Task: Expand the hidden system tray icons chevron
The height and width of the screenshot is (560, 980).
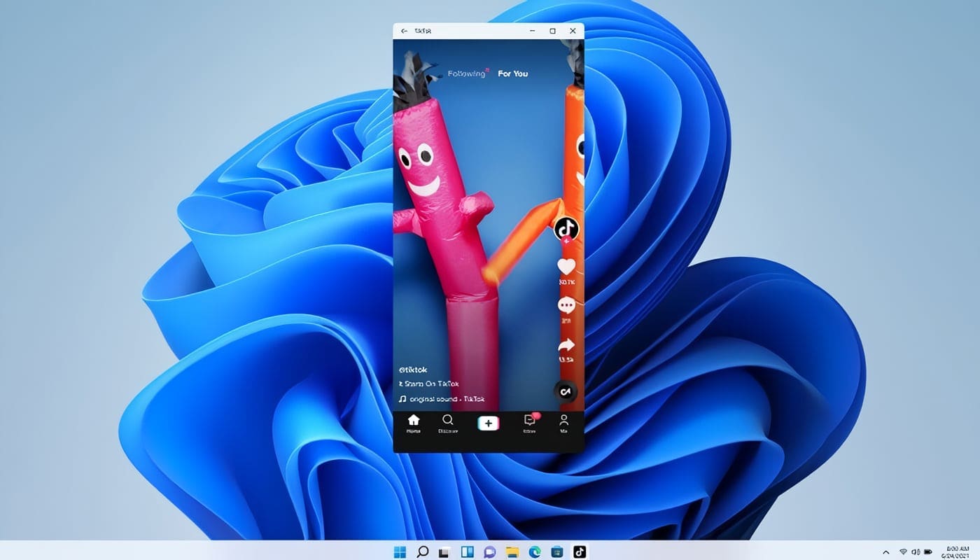Action: tap(886, 552)
